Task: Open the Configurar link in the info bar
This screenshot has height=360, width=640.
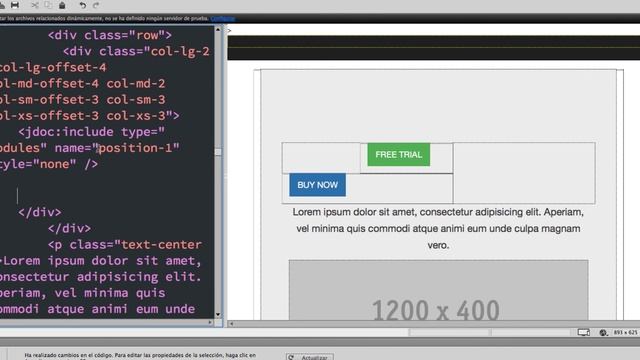Action: (x=222, y=18)
